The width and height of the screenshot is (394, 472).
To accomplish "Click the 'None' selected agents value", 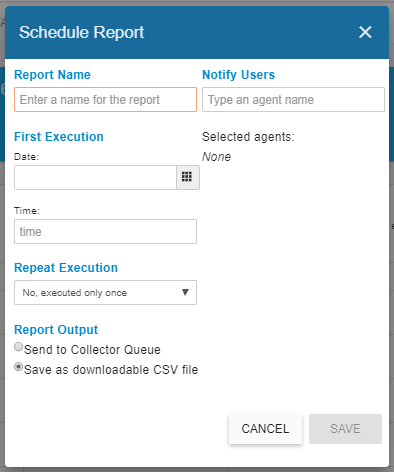I will [217, 157].
